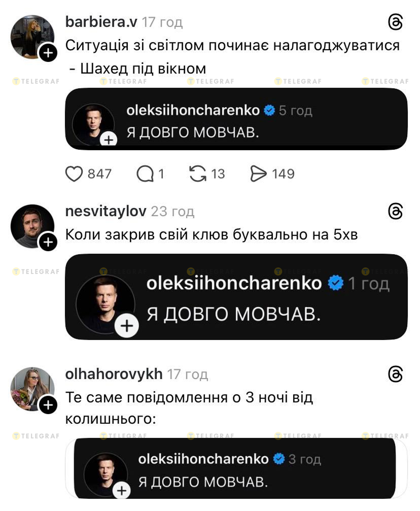This screenshot has width=420, height=511.
Task: Open oleksiihoncharenko username in the second quote
Action: pos(234,283)
